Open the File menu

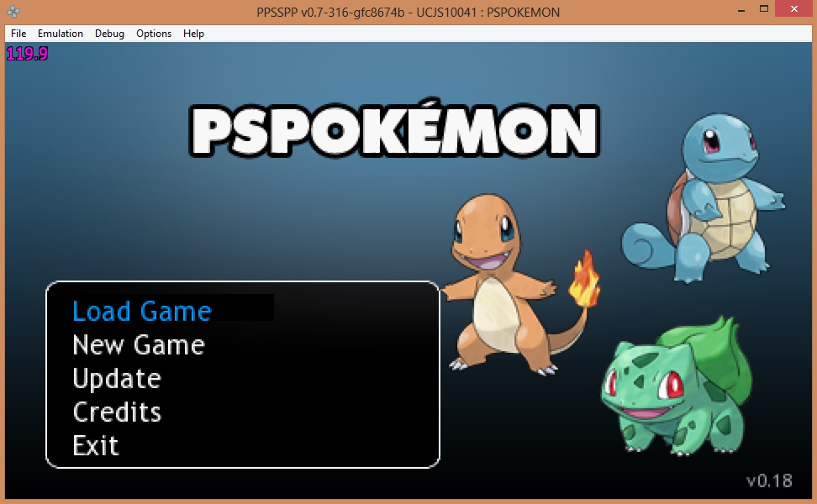[x=18, y=34]
